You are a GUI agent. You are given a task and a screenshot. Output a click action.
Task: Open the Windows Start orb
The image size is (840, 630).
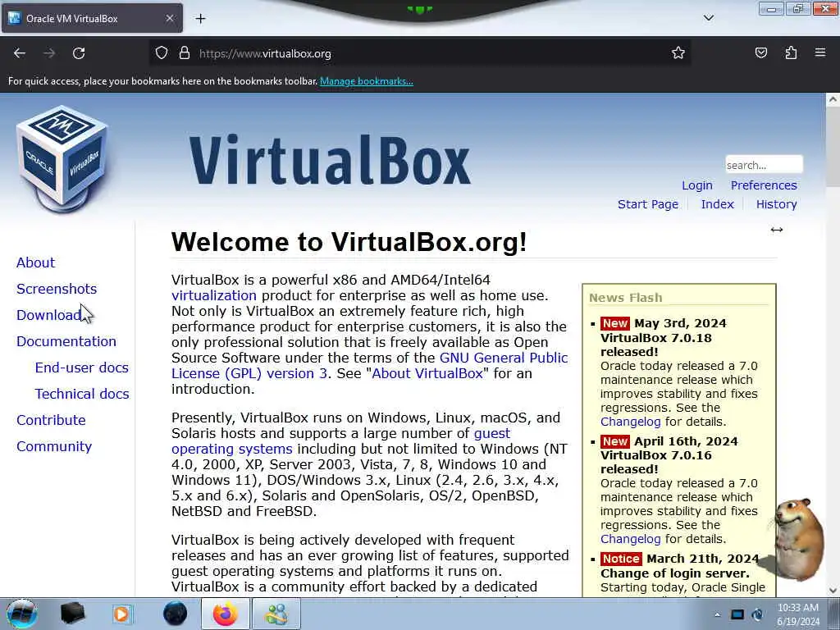22,614
